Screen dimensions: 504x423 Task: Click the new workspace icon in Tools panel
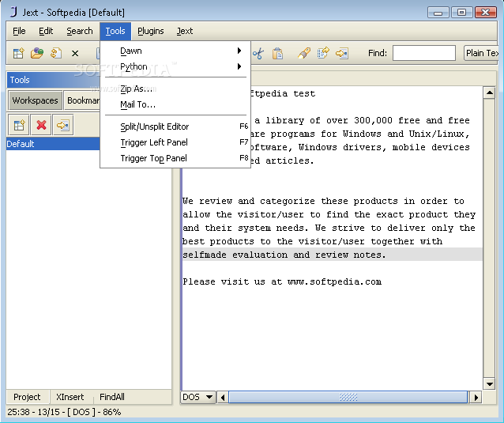19,125
